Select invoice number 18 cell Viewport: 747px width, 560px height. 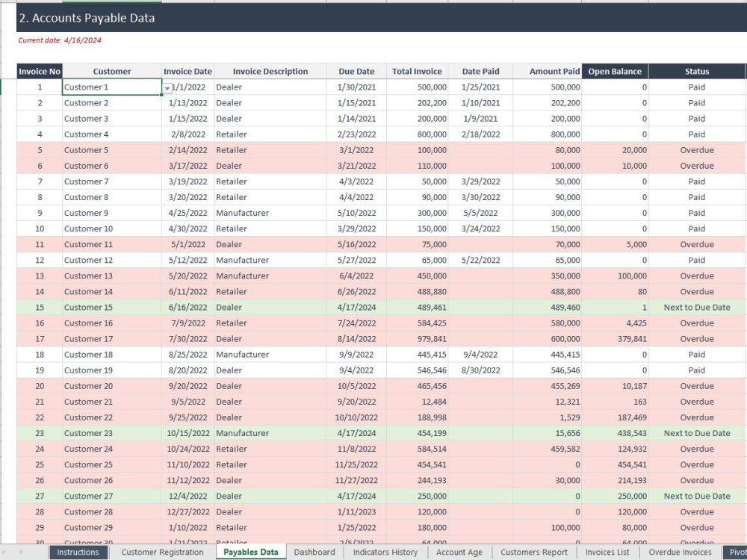click(x=40, y=354)
